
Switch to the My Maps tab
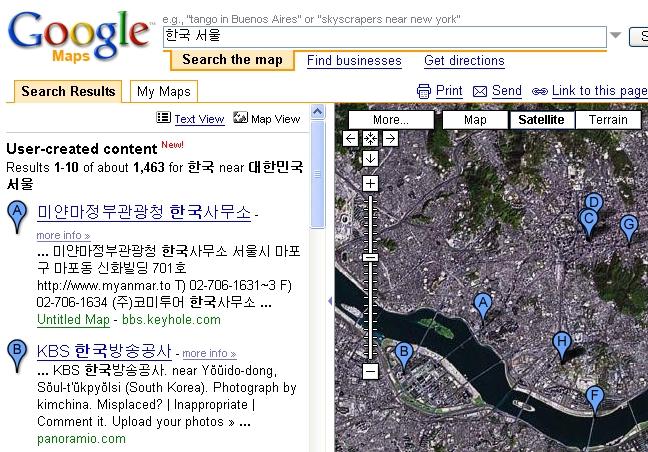(x=164, y=91)
